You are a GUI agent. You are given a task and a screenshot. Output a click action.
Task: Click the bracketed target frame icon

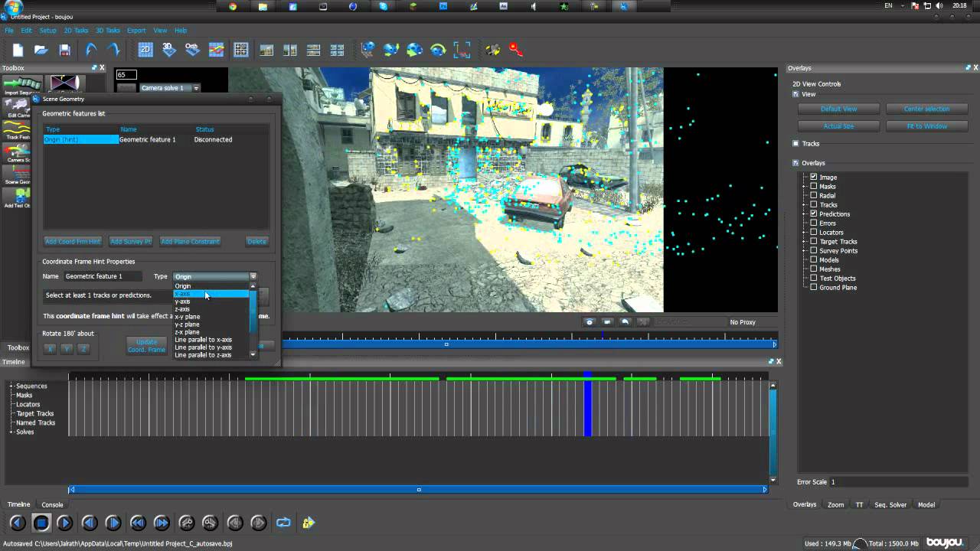coord(462,51)
